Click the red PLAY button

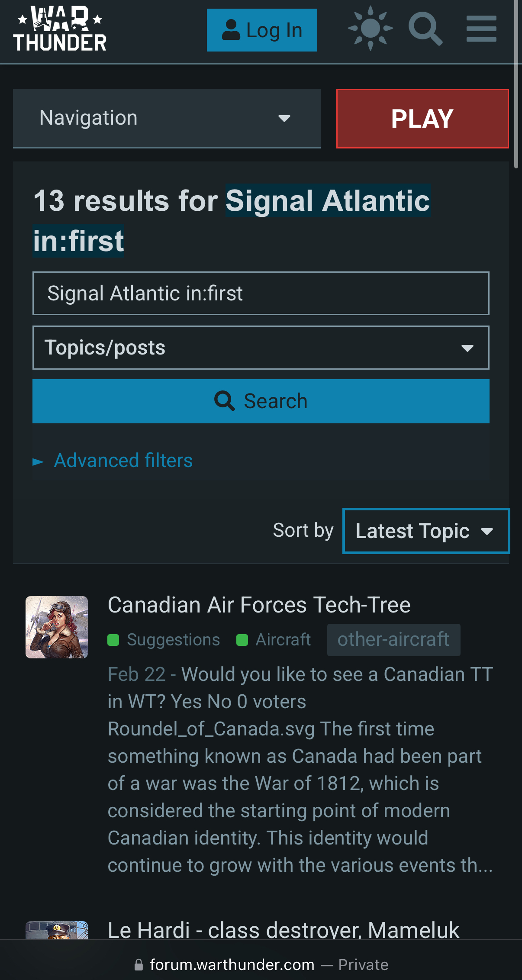pos(422,119)
